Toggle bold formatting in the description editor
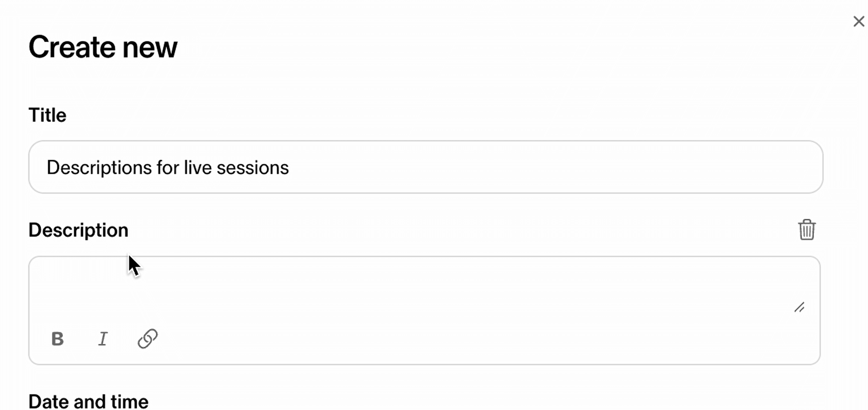 pos(58,339)
